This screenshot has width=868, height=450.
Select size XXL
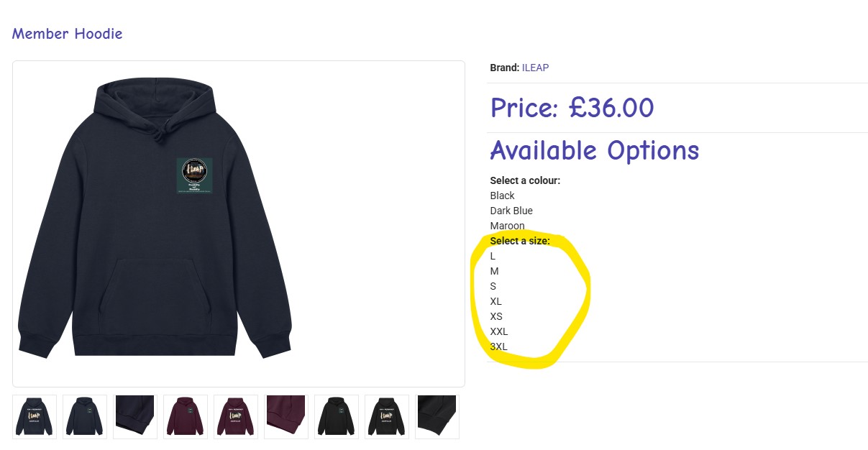pos(498,331)
